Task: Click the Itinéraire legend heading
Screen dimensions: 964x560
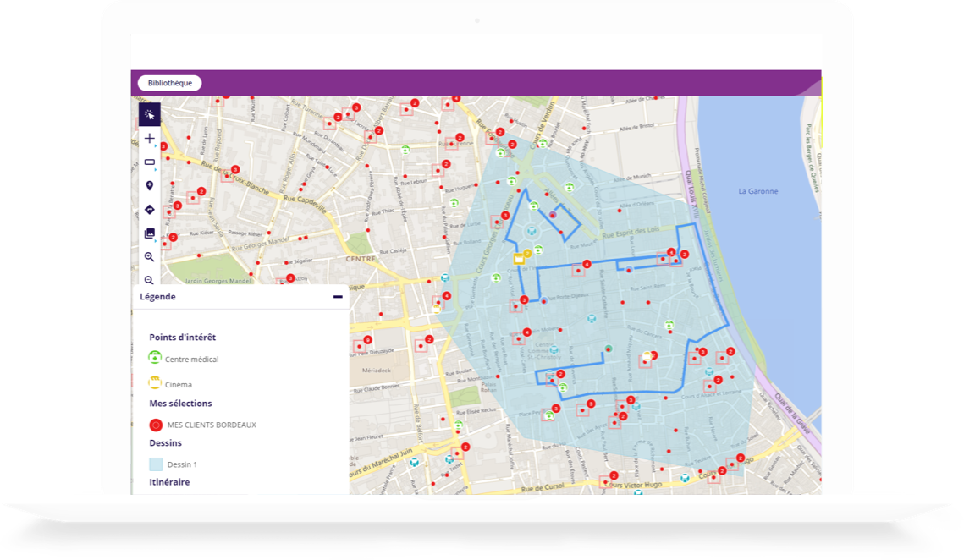Action: click(x=169, y=482)
